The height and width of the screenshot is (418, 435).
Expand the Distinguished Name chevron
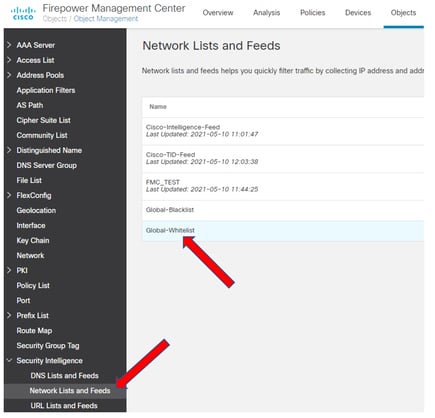(9, 150)
